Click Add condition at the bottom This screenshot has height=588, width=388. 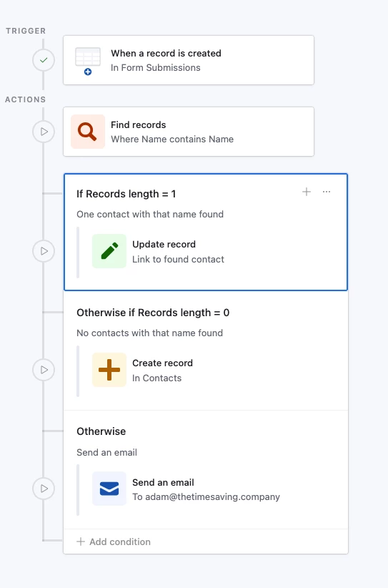[x=114, y=542]
